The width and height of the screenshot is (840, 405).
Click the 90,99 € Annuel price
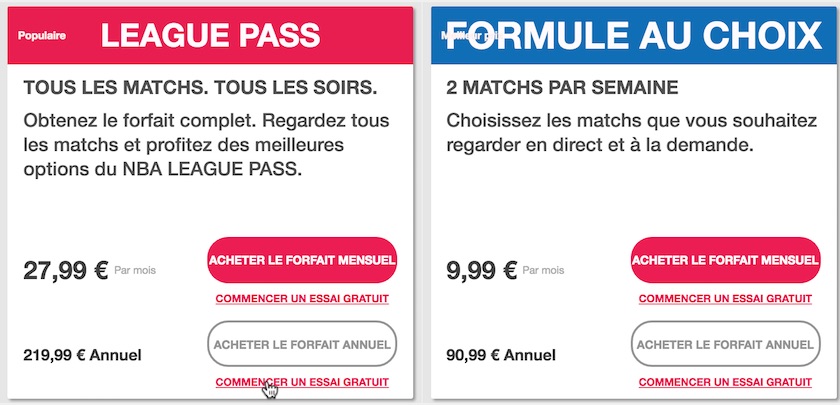[503, 354]
